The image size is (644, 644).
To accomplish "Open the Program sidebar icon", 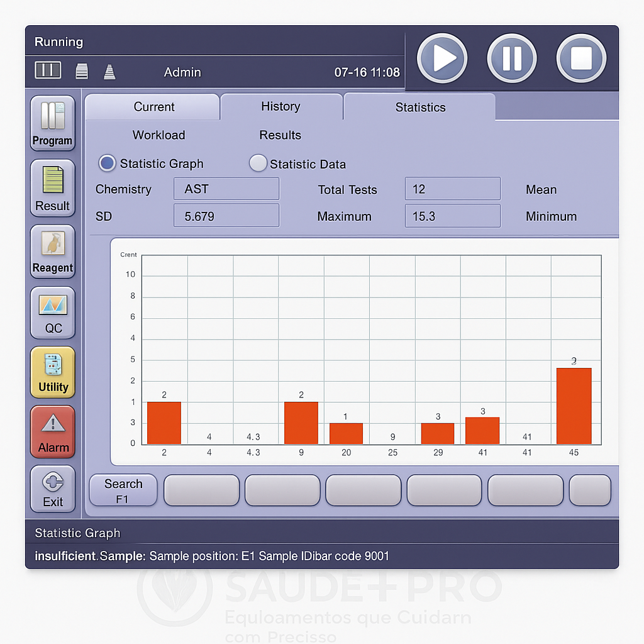I will pos(53,123).
